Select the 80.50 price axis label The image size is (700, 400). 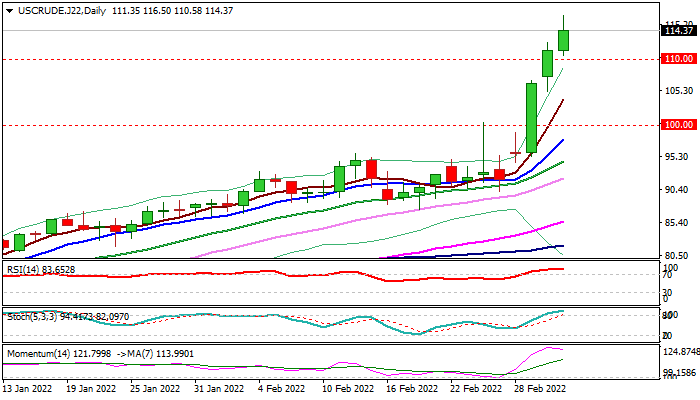coord(679,256)
